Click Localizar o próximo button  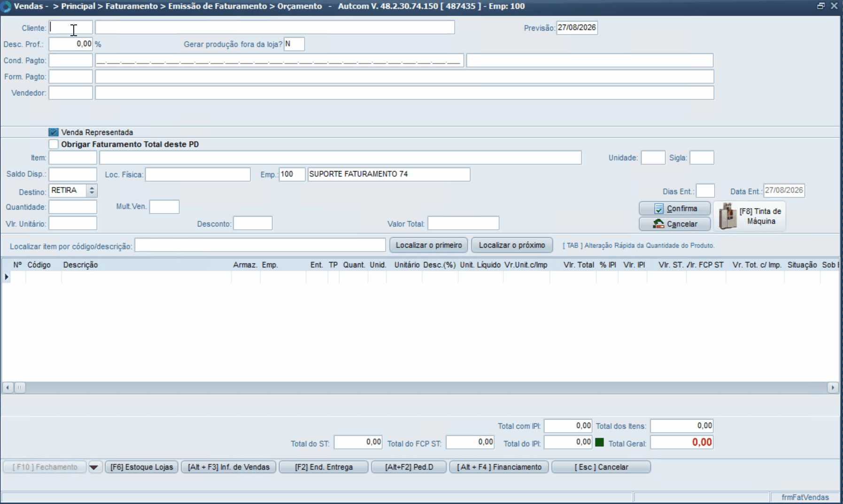point(512,245)
